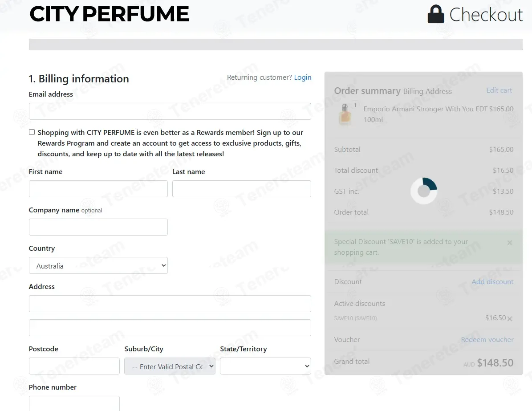
Task: Focus the First name field
Action: click(x=98, y=189)
